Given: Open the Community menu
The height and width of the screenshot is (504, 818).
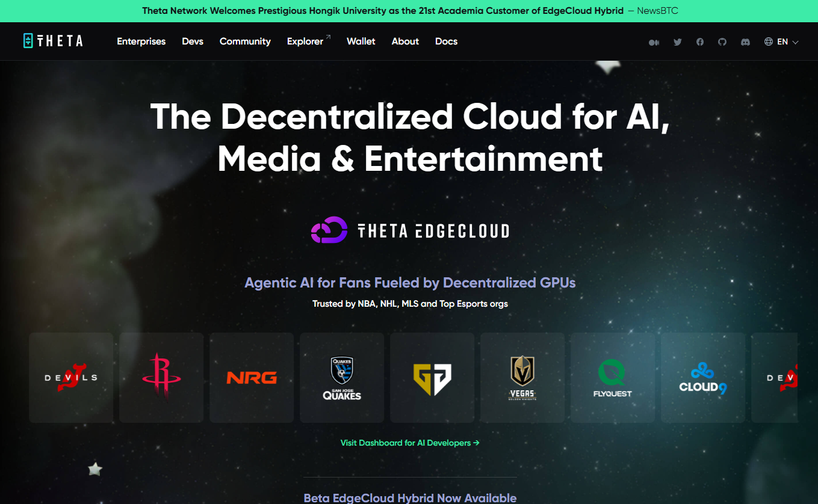Looking at the screenshot, I should coord(245,41).
